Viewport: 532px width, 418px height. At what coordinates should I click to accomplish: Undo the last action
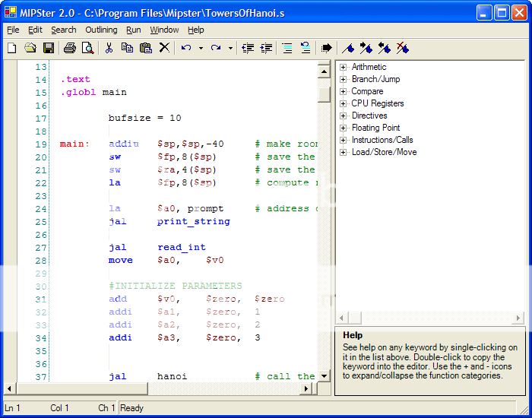coord(186,48)
